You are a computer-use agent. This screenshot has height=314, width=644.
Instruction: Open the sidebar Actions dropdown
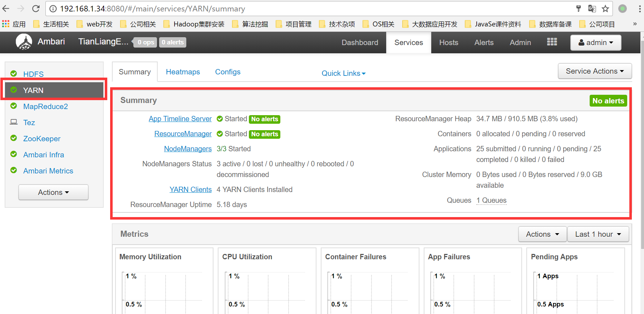[53, 192]
